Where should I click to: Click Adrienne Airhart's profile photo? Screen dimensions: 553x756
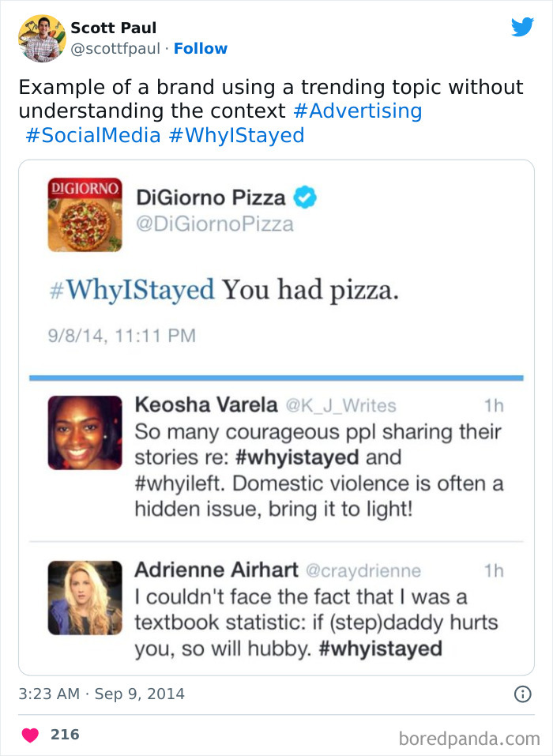click(85, 597)
